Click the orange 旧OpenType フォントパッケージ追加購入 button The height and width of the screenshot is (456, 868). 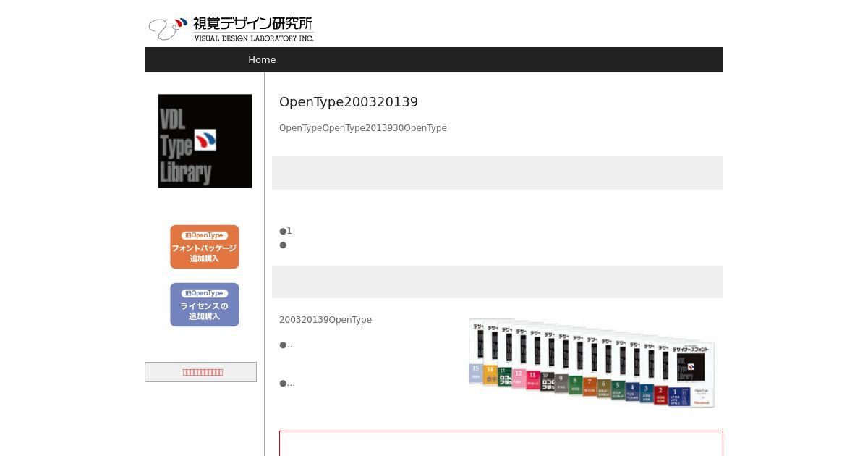[x=205, y=247]
